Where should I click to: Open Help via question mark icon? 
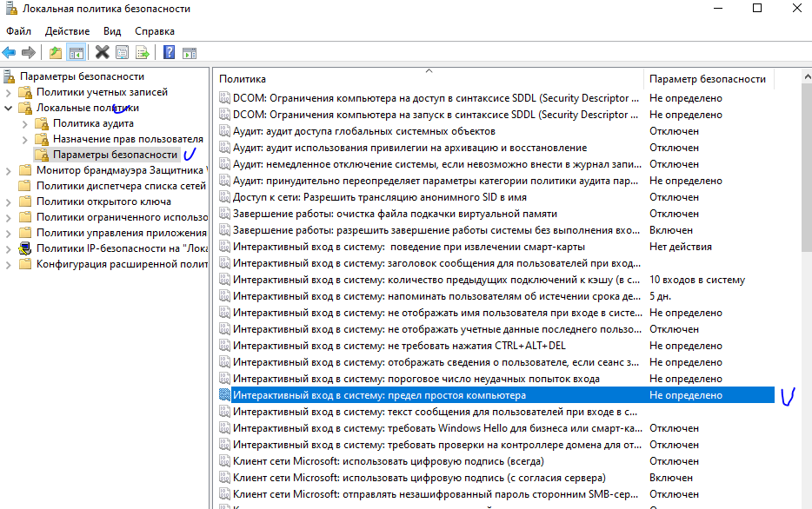click(x=169, y=53)
